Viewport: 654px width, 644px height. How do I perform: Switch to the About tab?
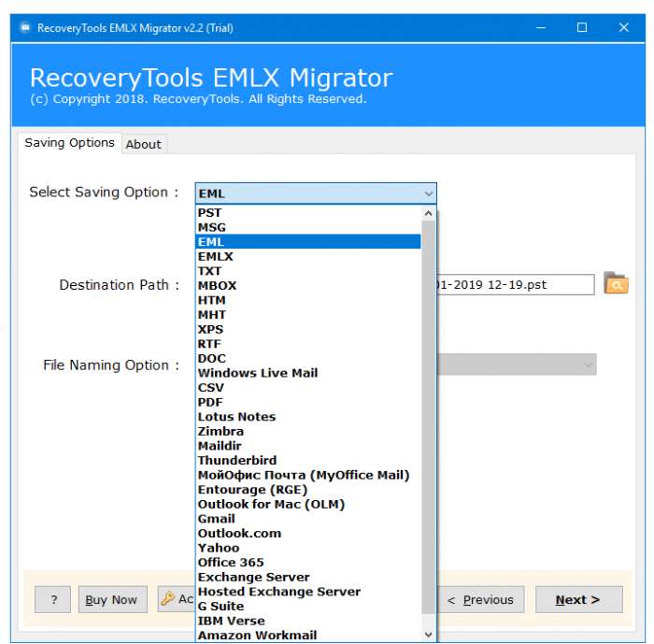[144, 145]
